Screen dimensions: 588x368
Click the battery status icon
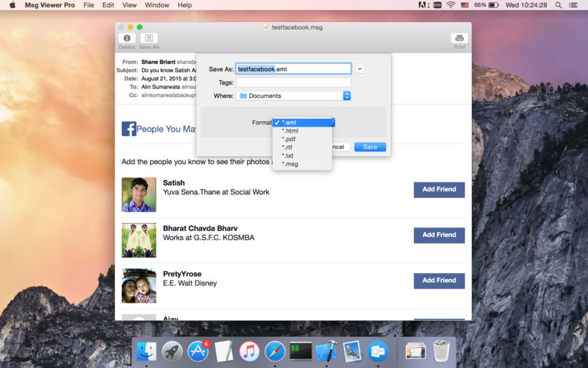tap(494, 5)
